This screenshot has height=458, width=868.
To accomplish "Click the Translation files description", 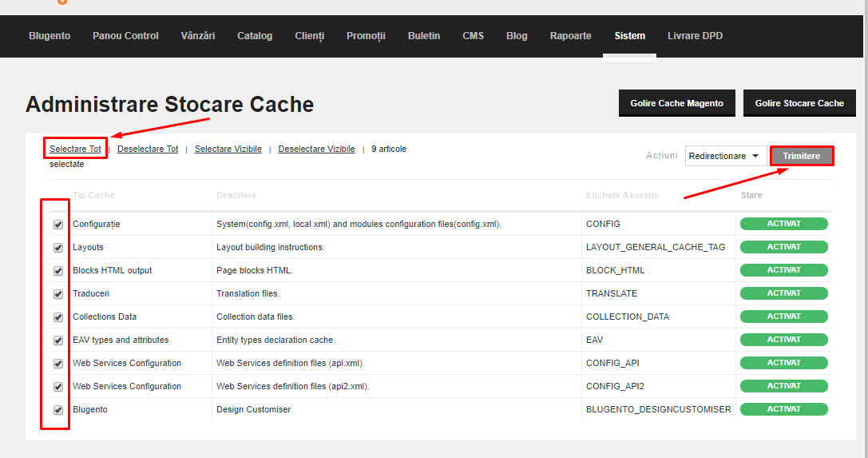I will click(x=248, y=294).
